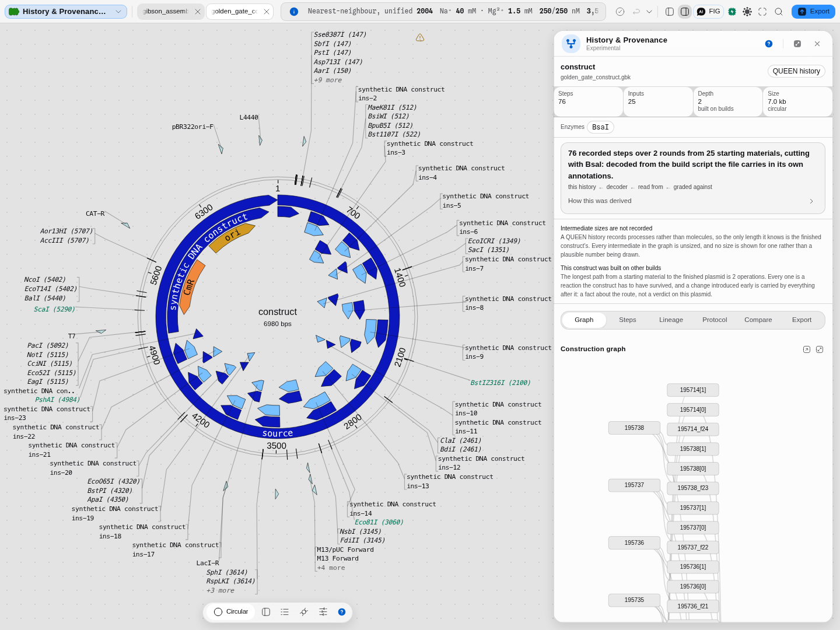The width and height of the screenshot is (840, 630).
Task: Open the panel's blue help icon
Action: (x=769, y=44)
